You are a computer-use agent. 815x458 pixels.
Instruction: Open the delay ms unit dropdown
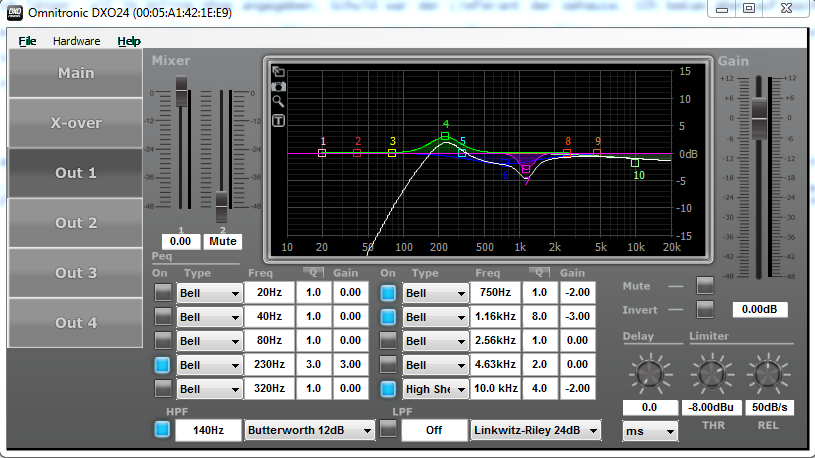(x=650, y=431)
